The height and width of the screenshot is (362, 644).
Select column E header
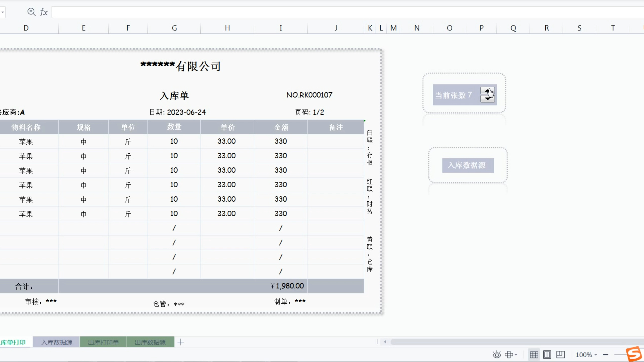tap(84, 28)
